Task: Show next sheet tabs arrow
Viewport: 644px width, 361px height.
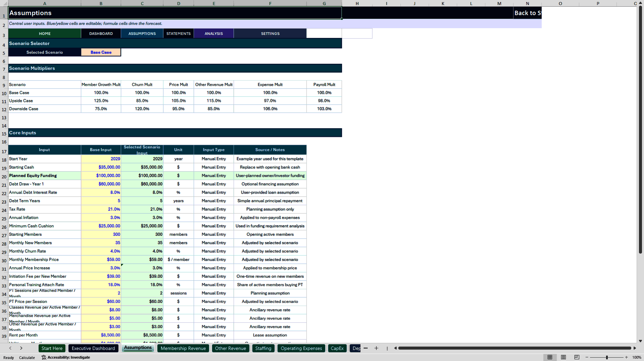Action: [21, 348]
